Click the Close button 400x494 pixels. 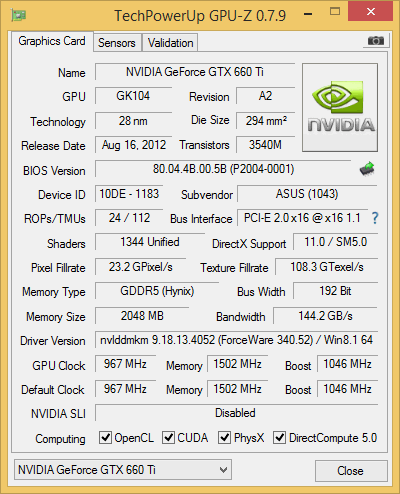[351, 471]
